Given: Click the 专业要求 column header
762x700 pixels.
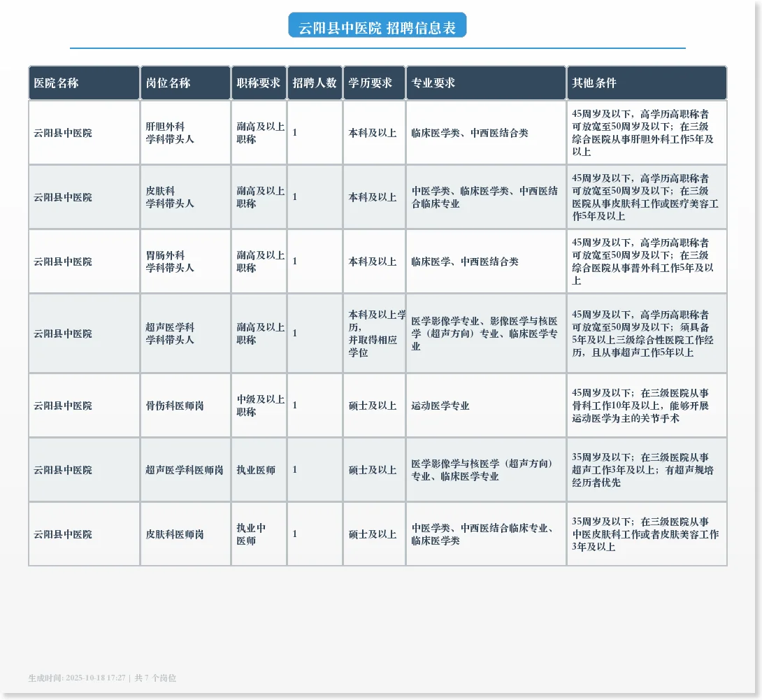Looking at the screenshot, I should pos(486,83).
